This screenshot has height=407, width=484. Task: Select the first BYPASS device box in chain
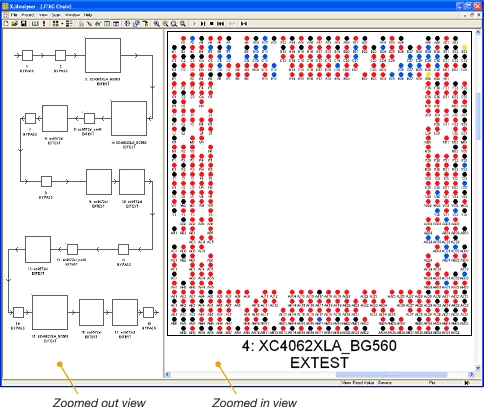27,55
